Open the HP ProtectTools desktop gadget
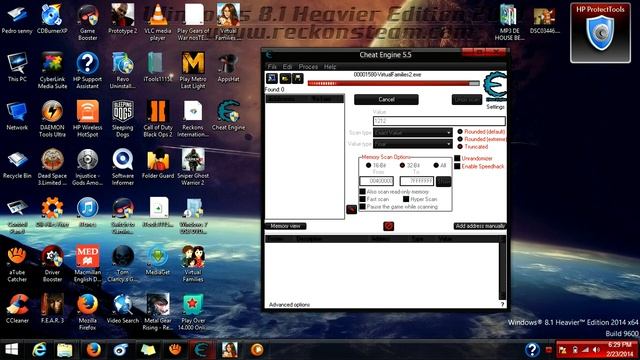The image size is (640, 360). click(x=600, y=33)
